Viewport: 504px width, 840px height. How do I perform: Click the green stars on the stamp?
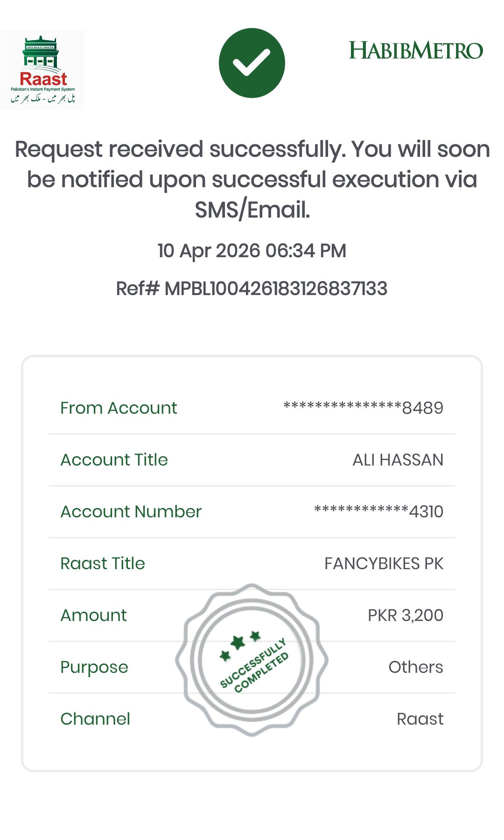pos(240,644)
